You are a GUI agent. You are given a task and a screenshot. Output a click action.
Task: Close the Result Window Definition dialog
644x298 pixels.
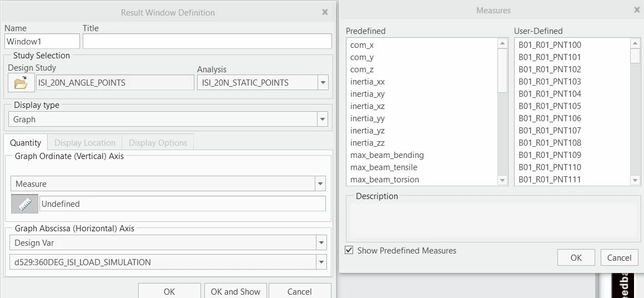[x=325, y=12]
